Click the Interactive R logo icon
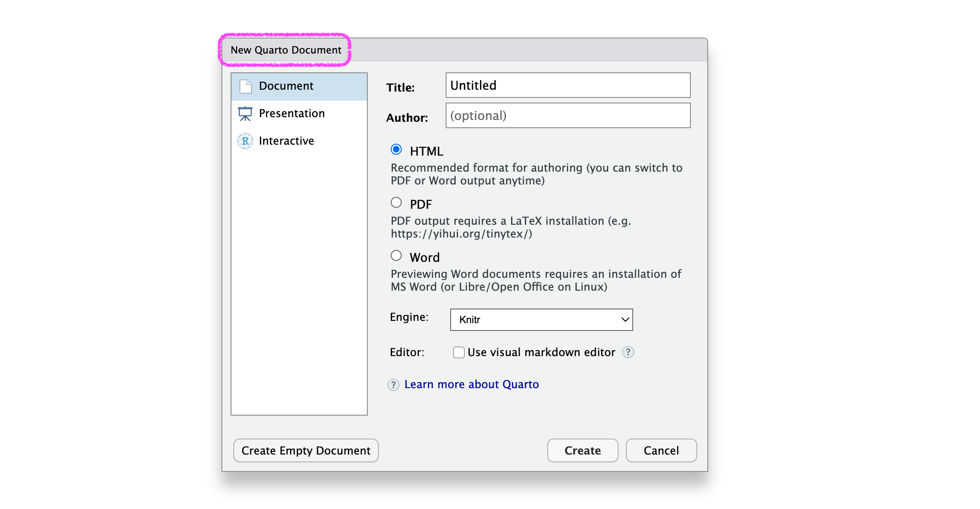The image size is (980, 509). (245, 141)
